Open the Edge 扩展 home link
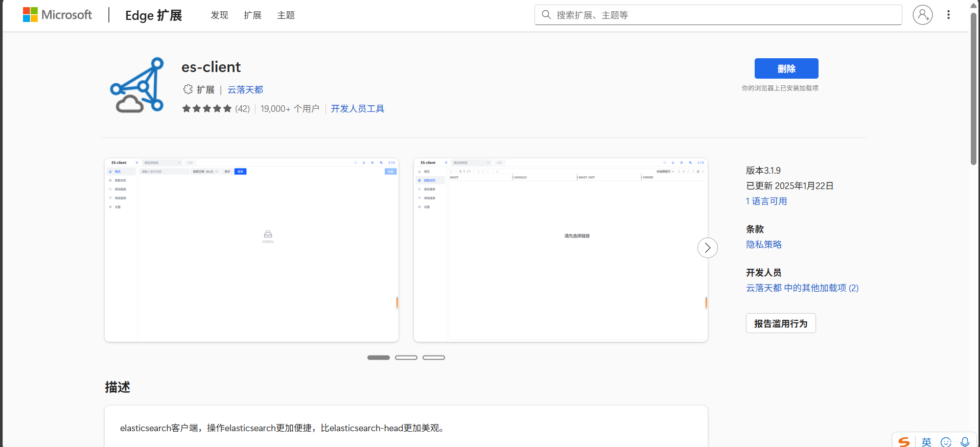 pos(153,15)
